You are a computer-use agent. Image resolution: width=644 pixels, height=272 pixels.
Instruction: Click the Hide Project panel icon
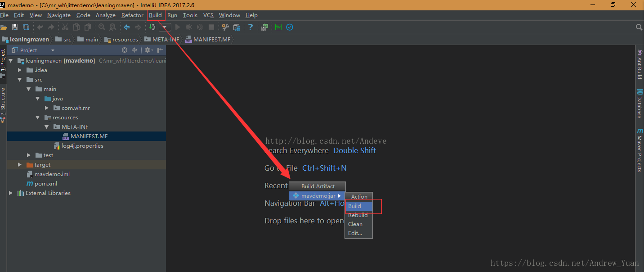click(160, 50)
